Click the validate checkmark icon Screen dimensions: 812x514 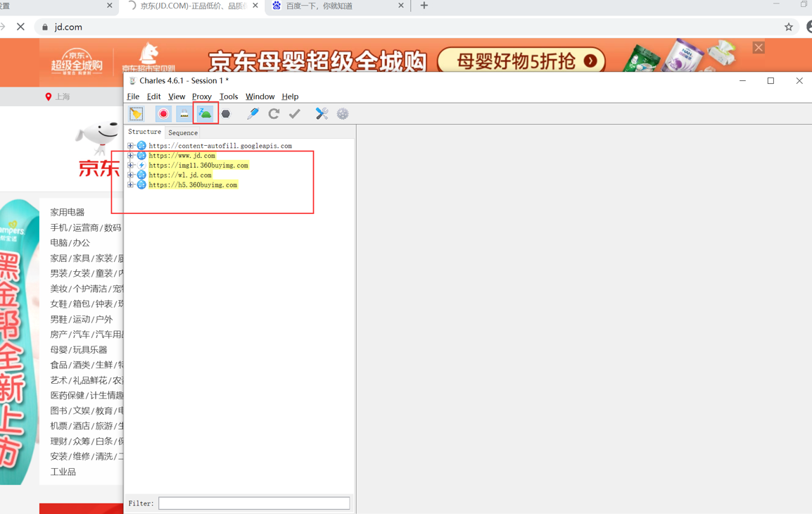295,114
